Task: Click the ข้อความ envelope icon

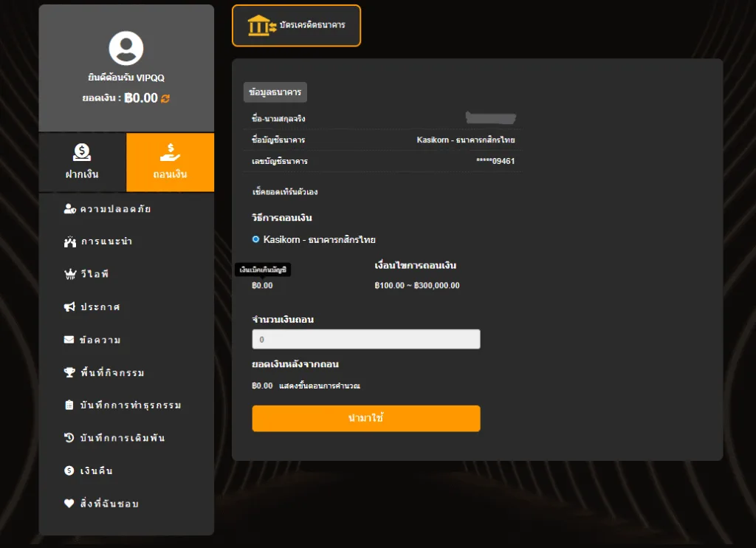Action: [69, 340]
